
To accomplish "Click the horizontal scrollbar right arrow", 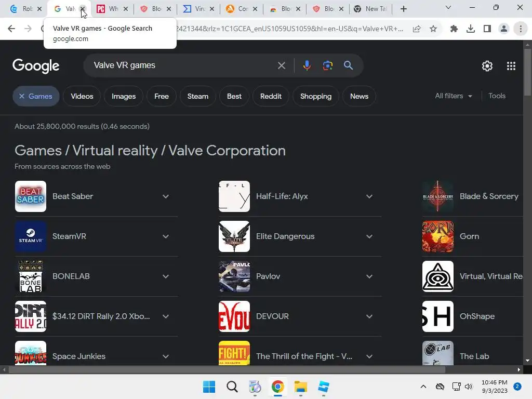I will coord(519,370).
